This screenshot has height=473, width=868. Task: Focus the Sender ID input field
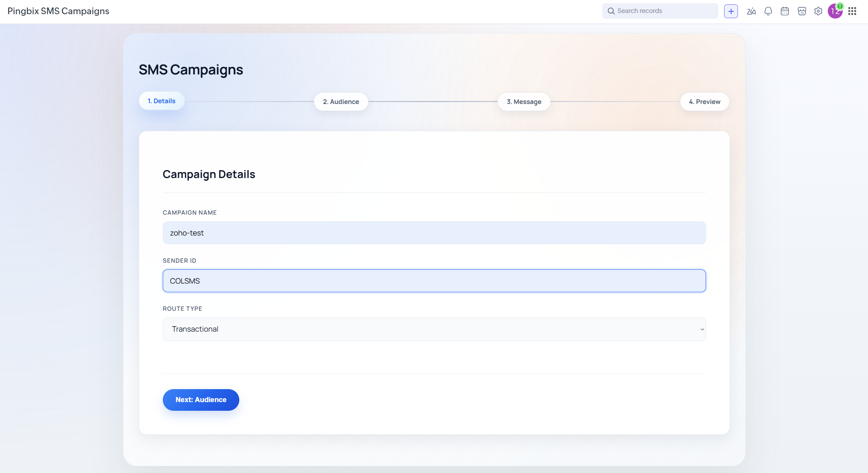tap(434, 281)
